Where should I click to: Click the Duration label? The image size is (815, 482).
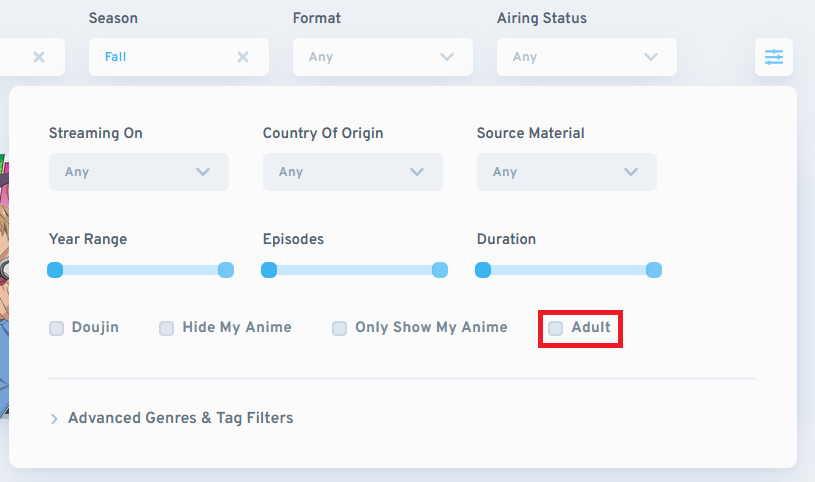(506, 239)
